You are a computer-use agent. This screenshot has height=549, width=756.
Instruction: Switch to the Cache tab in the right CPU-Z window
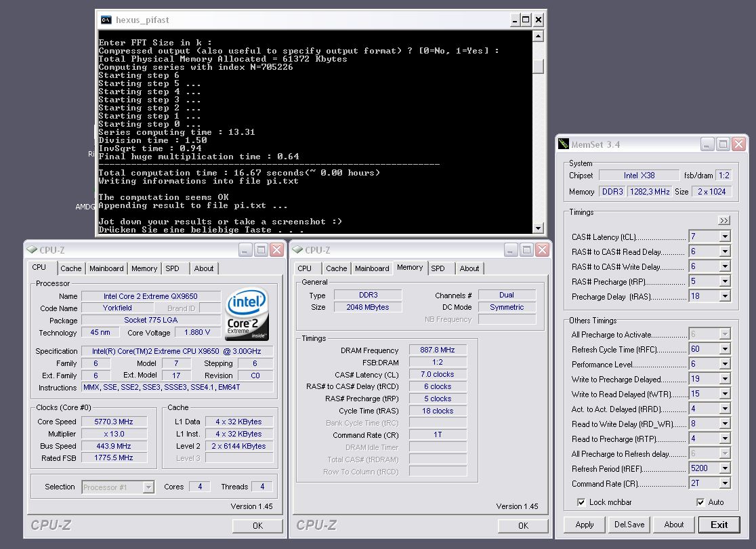coord(337,268)
